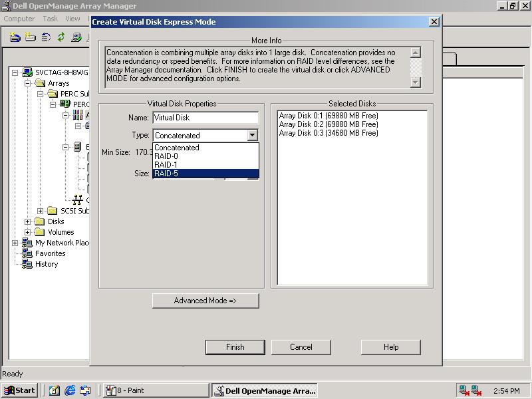The width and height of the screenshot is (532, 399).
Task: Select the channel connector icon in tree
Action: click(78, 200)
